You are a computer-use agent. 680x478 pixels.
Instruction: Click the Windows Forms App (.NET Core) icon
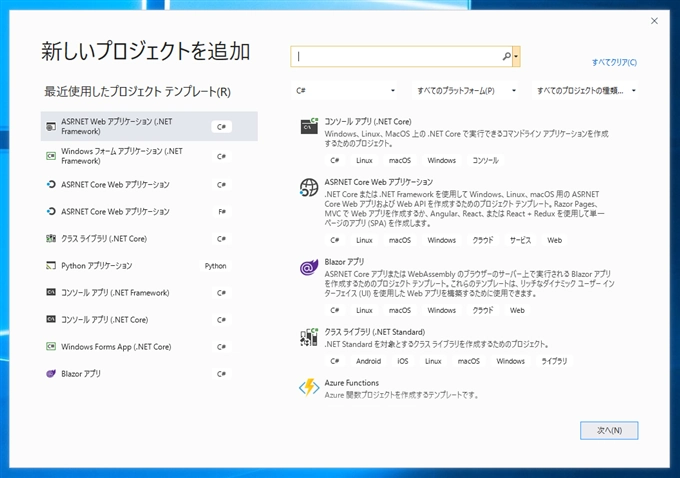[x=51, y=347]
